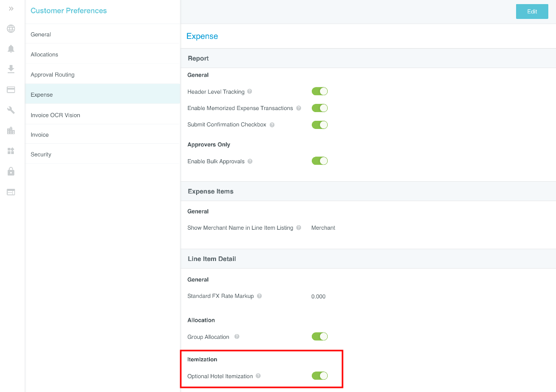Open notifications bell icon
This screenshot has width=556, height=392.
[11, 49]
